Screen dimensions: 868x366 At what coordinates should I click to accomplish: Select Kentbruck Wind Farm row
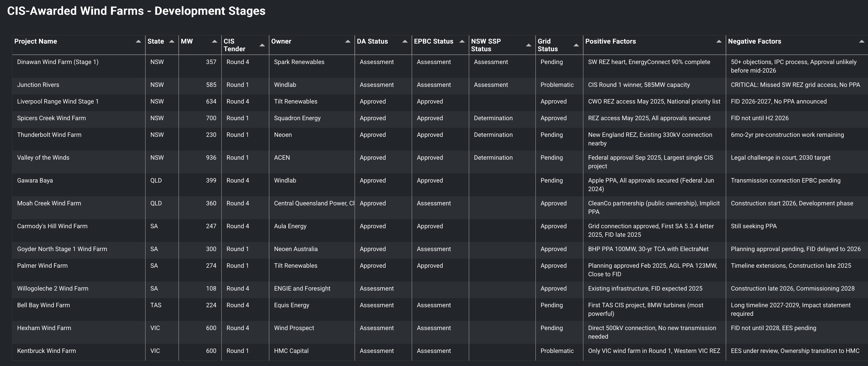coord(46,351)
